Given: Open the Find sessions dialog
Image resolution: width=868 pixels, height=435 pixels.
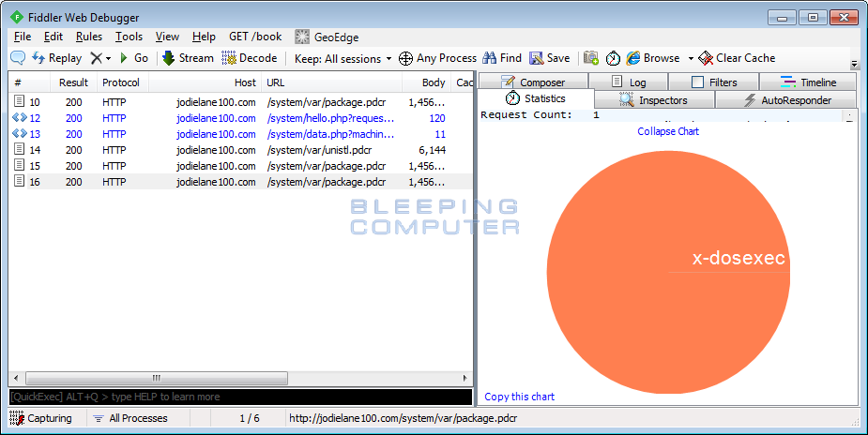Looking at the screenshot, I should click(502, 58).
